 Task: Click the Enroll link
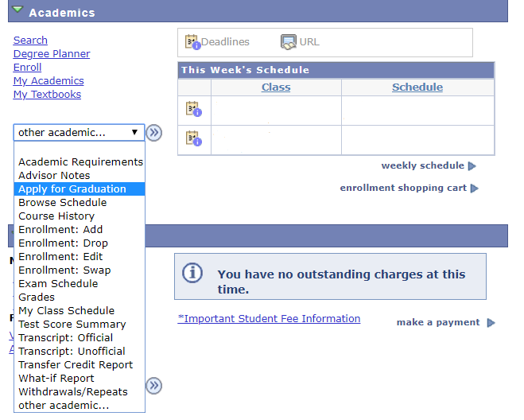point(27,67)
